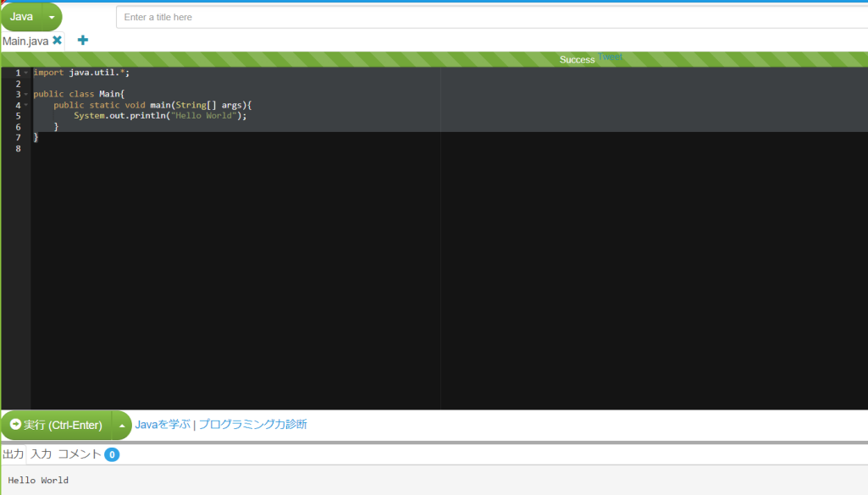Click line number 8 in the gutter
The width and height of the screenshot is (868, 495).
click(x=19, y=148)
